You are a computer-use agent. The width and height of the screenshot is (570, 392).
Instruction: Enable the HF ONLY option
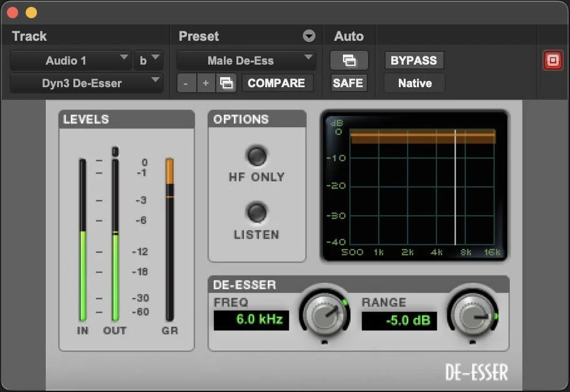256,156
